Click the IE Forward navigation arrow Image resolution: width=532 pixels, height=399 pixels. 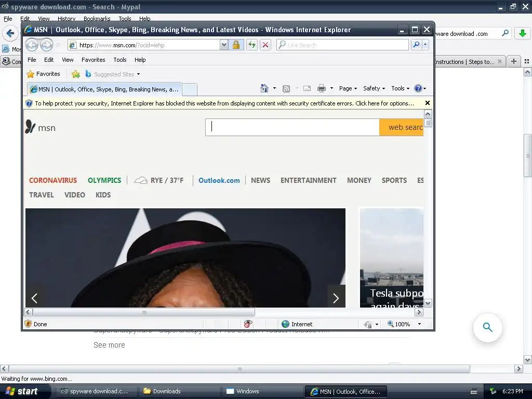pyautogui.click(x=46, y=45)
